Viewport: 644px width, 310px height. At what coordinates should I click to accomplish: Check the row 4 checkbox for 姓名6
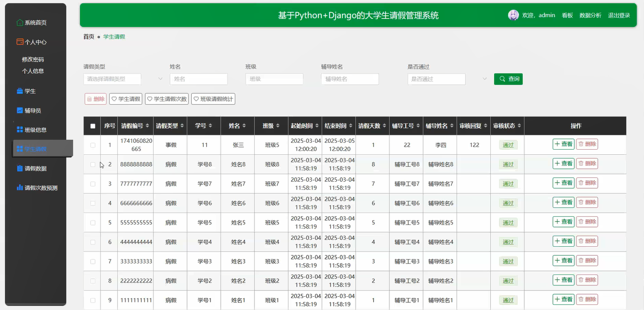click(93, 203)
